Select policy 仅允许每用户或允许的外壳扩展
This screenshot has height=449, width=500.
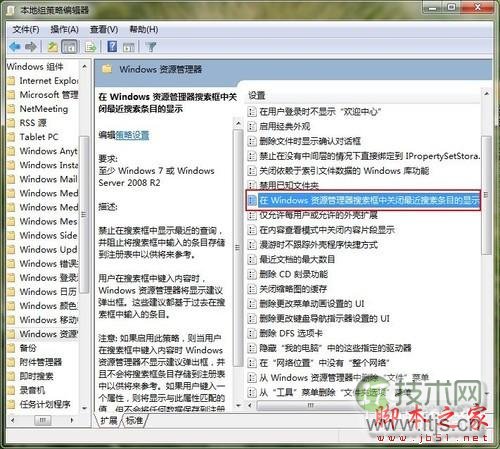pyautogui.click(x=313, y=215)
